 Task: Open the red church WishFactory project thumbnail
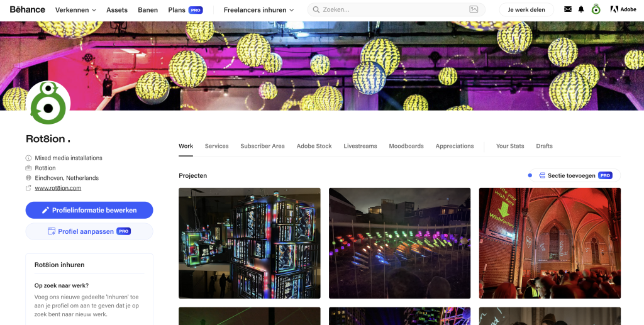[550, 243]
